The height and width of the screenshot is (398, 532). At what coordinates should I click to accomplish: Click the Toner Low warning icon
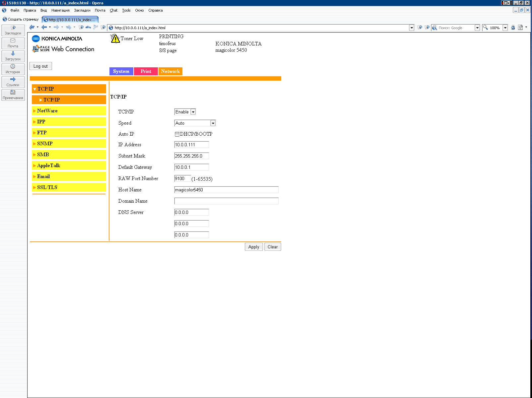coord(115,38)
